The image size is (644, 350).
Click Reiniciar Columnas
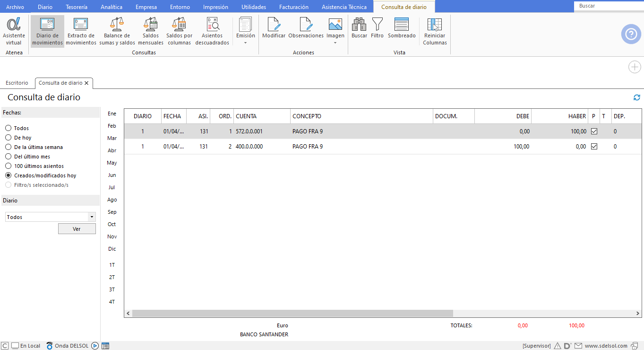pos(435,31)
